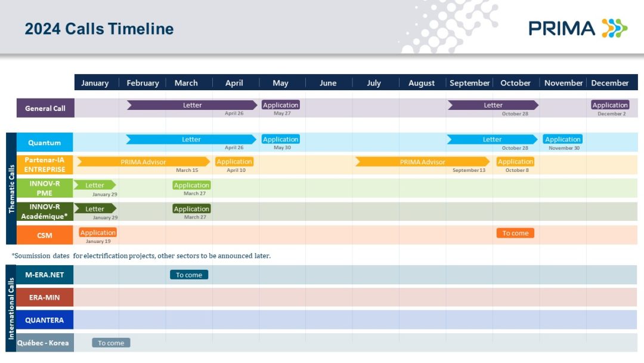Click the Québec - Korea row label
This screenshot has width=644, height=363.
pyautogui.click(x=45, y=343)
